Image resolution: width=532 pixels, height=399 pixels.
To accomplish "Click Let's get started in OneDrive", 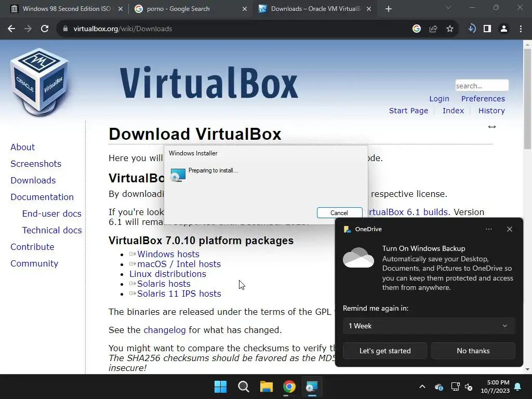I will 385,351.
